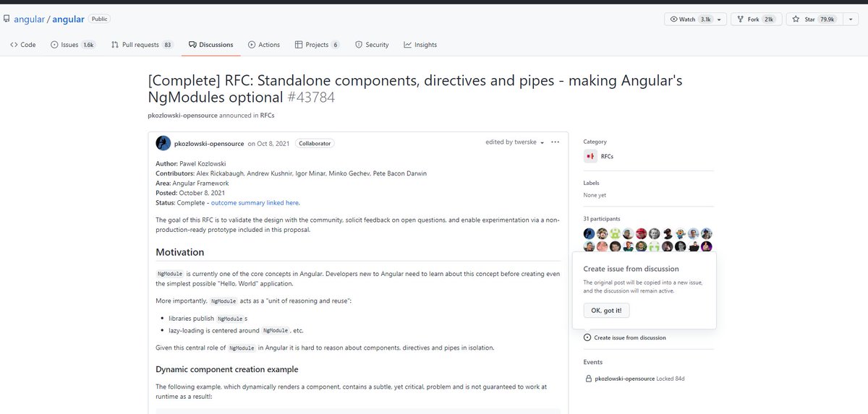Click the star count 79.9k
Viewport: 868px width, 414px height.
click(x=827, y=20)
